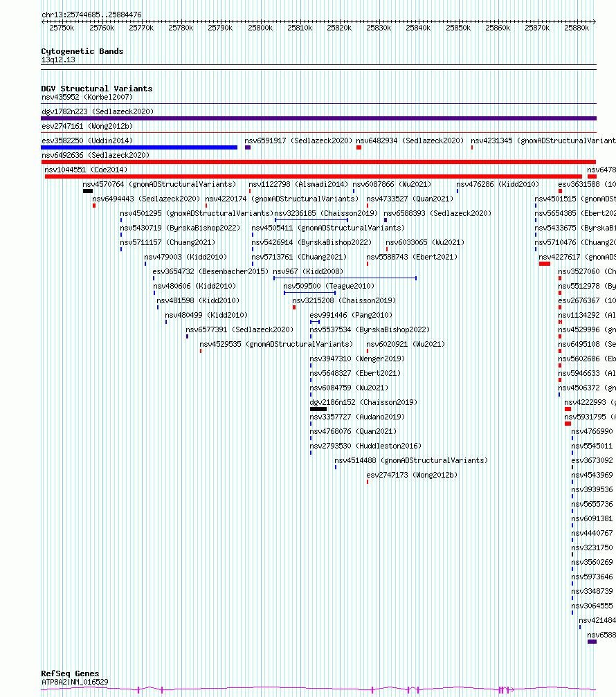This screenshot has height=697, width=616.
Task: Click the red nsv5931795 variant block
Action: (568, 424)
